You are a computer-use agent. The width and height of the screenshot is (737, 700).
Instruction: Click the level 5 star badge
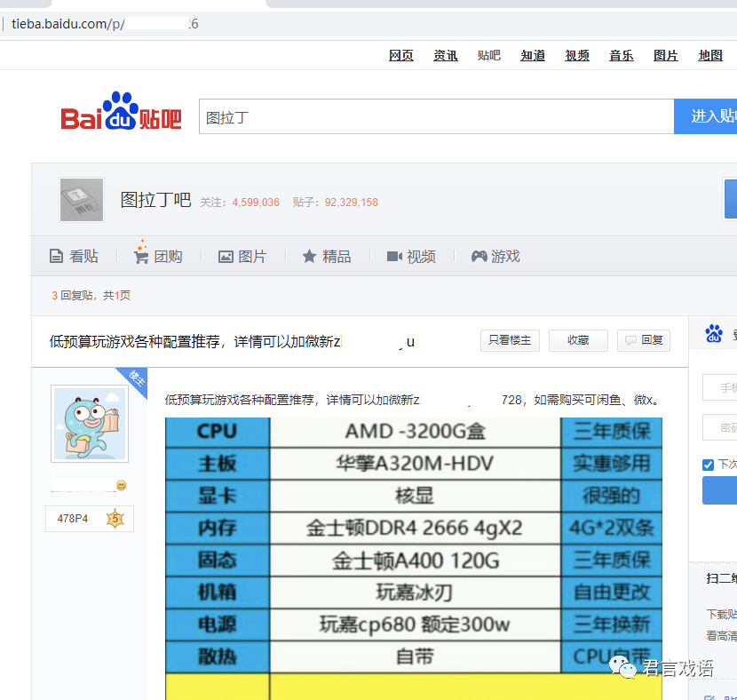[115, 519]
